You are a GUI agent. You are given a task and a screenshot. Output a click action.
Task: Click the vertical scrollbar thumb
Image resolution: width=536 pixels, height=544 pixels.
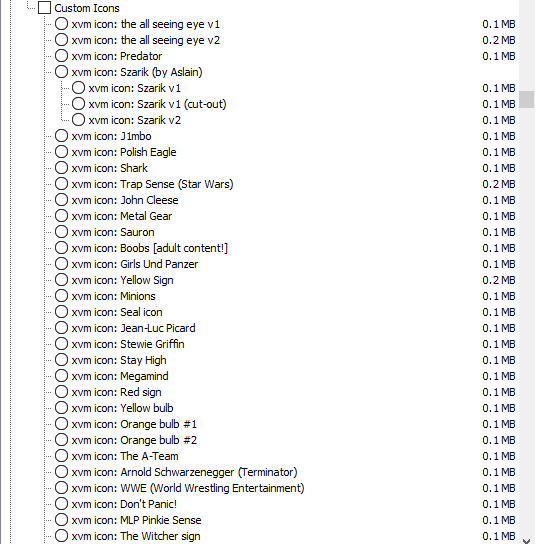tap(526, 100)
